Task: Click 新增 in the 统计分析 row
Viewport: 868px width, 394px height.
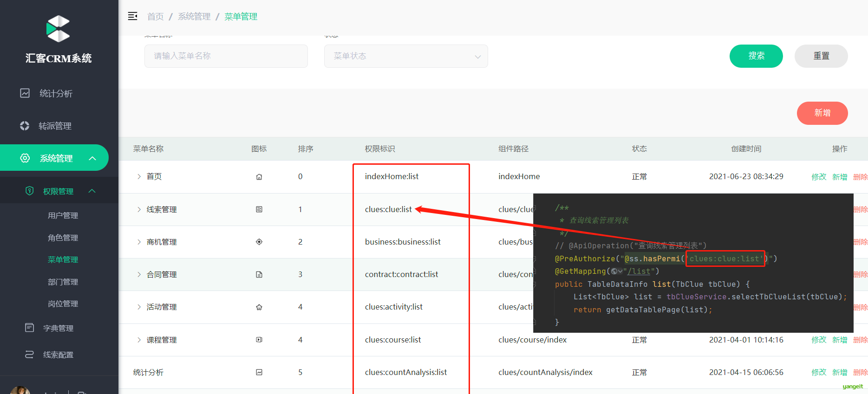Action: click(840, 372)
